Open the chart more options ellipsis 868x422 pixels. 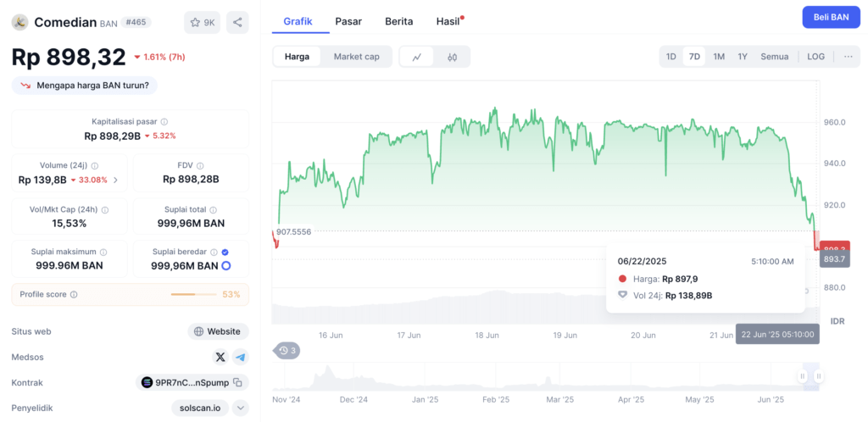[x=848, y=57]
